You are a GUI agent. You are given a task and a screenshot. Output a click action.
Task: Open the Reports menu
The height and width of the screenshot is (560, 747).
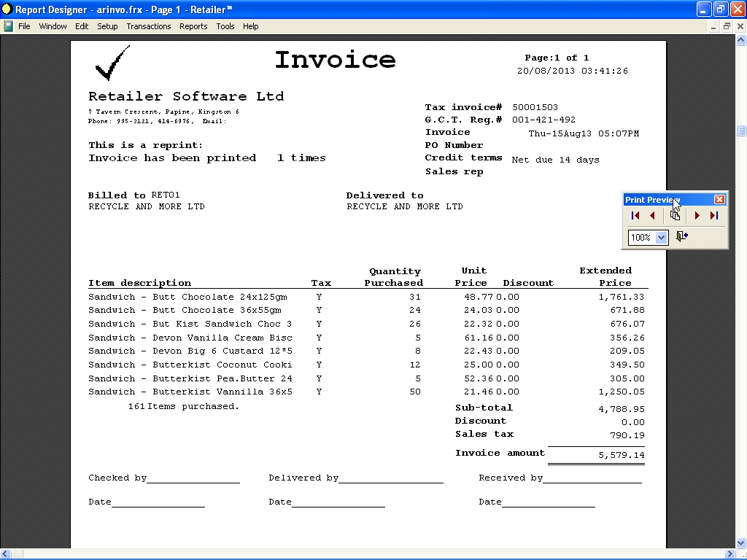click(x=193, y=26)
